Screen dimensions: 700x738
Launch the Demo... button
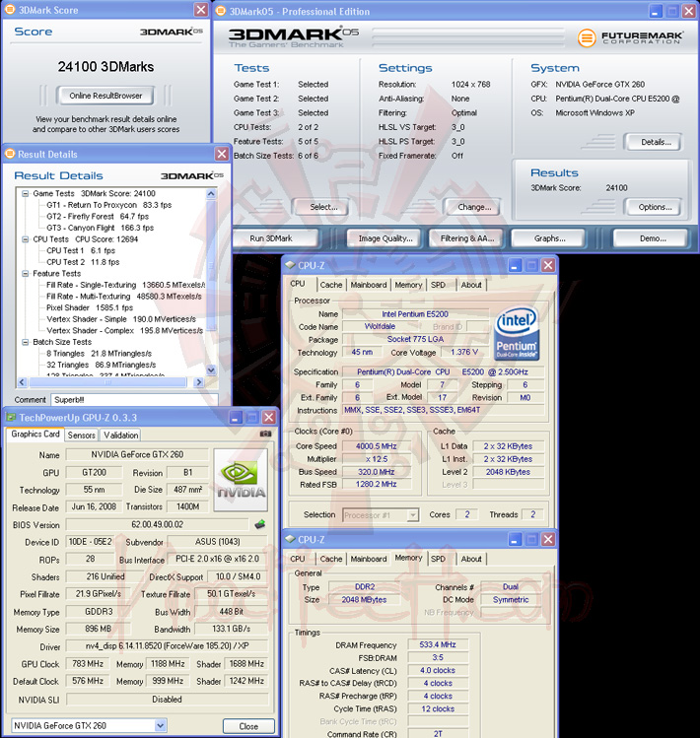653,238
